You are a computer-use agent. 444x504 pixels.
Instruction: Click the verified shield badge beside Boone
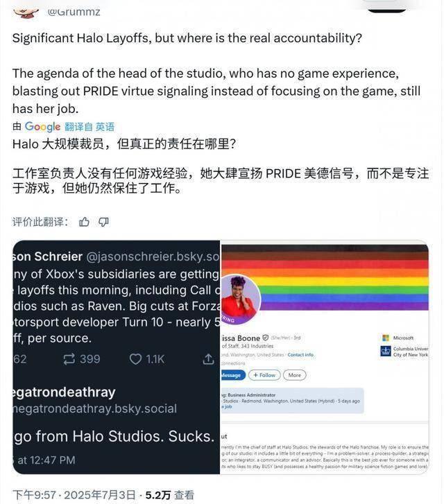(266, 338)
